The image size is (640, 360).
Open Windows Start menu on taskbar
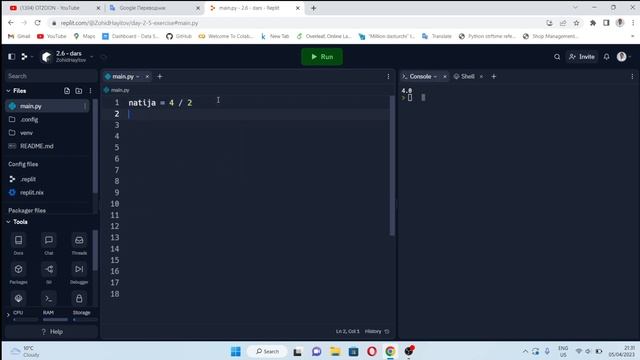point(236,351)
